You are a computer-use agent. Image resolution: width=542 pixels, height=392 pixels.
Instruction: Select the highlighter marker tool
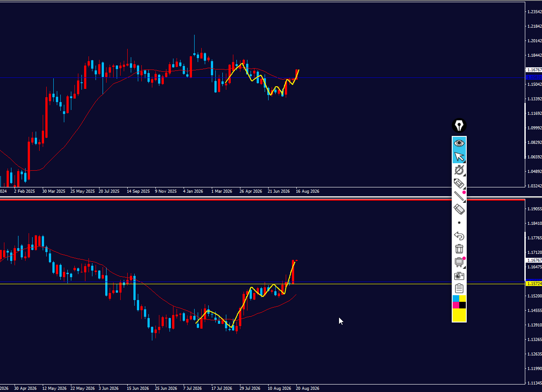click(x=459, y=183)
